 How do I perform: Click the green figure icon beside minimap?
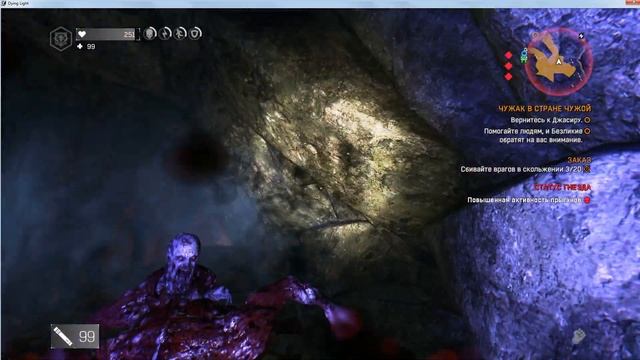pyautogui.click(x=524, y=59)
